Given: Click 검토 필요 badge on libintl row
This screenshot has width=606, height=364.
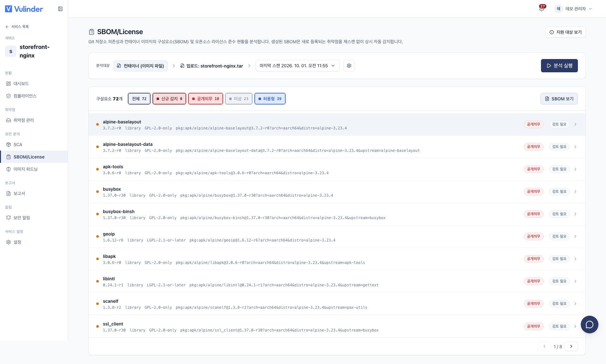Looking at the screenshot, I should pos(559,281).
